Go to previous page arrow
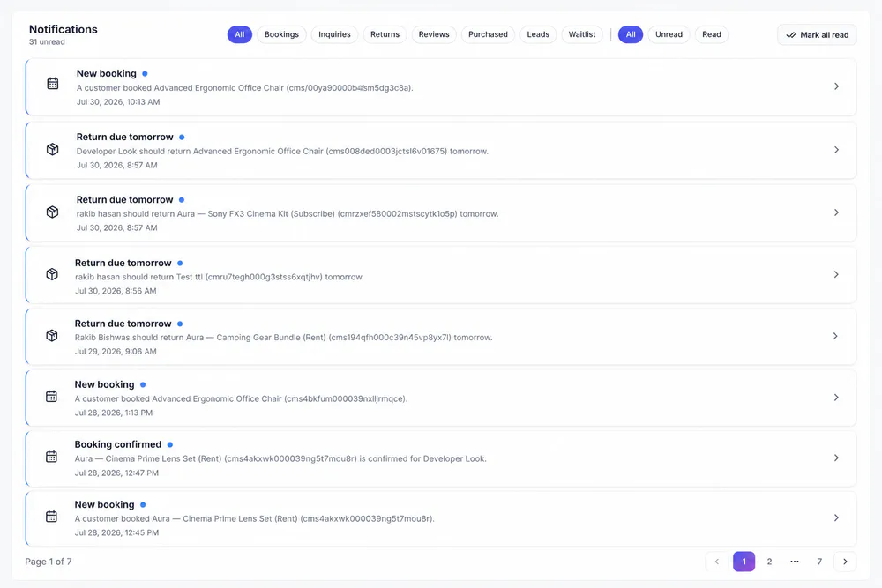The height and width of the screenshot is (588, 882). [716, 562]
